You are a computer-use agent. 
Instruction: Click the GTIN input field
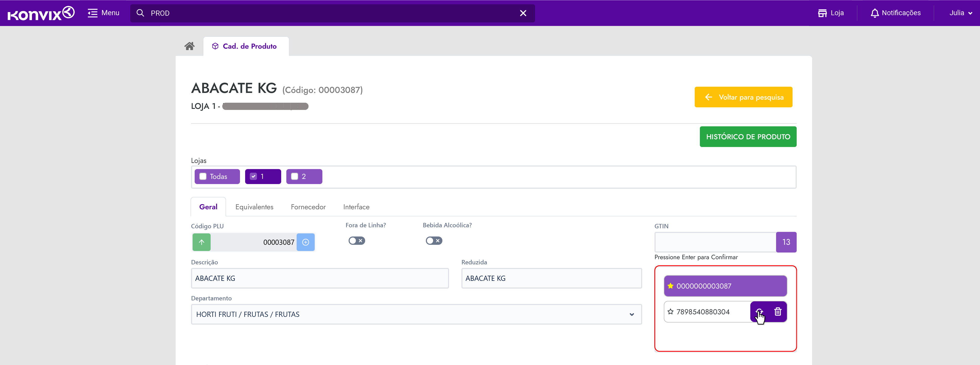tap(715, 242)
